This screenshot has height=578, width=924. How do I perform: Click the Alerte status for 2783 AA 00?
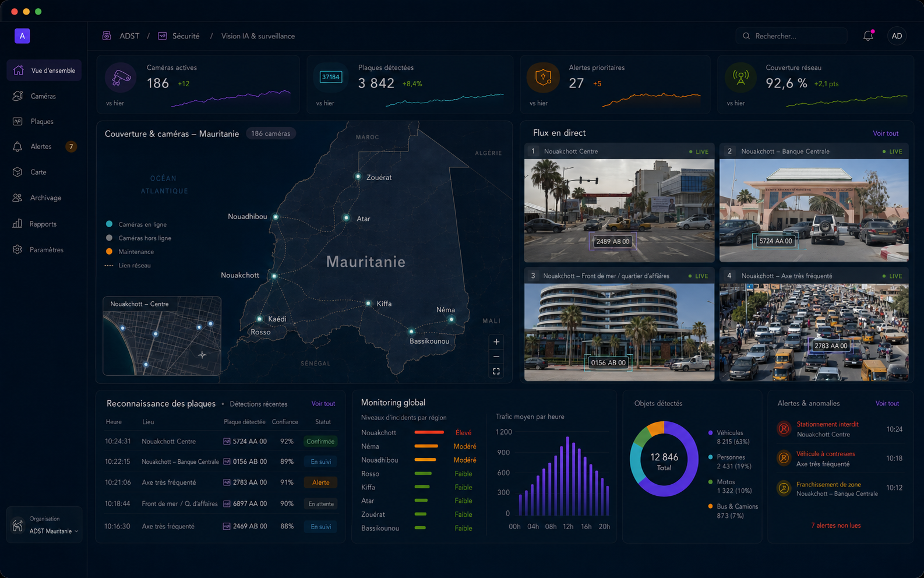(x=320, y=482)
